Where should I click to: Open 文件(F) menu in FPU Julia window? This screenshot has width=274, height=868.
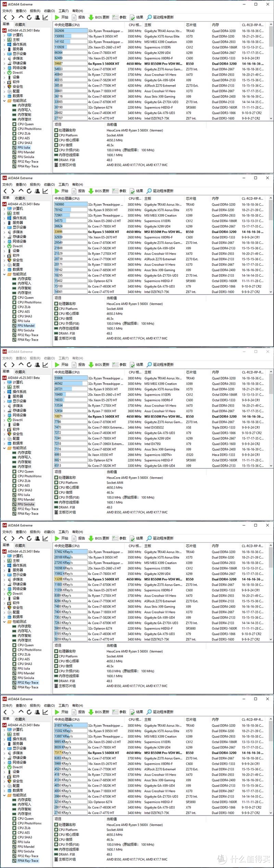[7, 11]
